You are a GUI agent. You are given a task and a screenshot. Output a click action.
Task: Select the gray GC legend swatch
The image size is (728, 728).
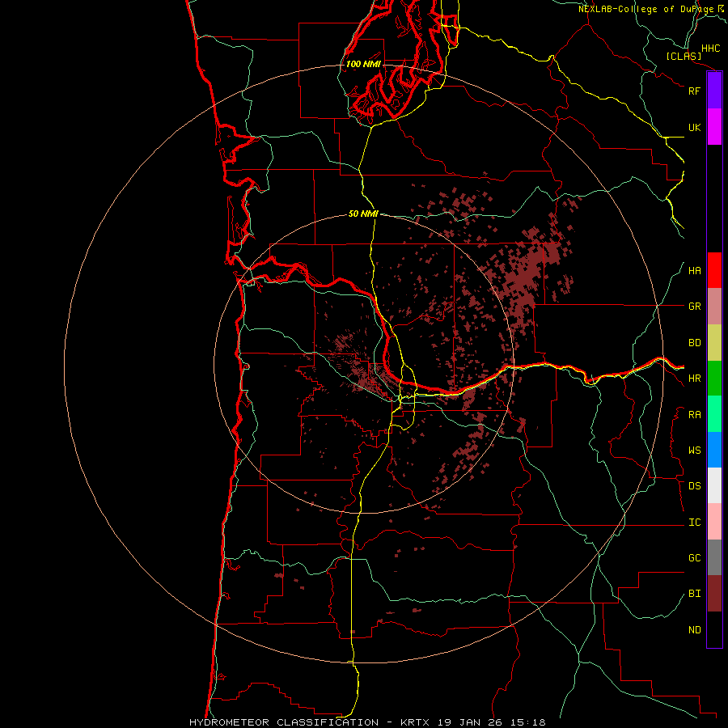(x=714, y=557)
